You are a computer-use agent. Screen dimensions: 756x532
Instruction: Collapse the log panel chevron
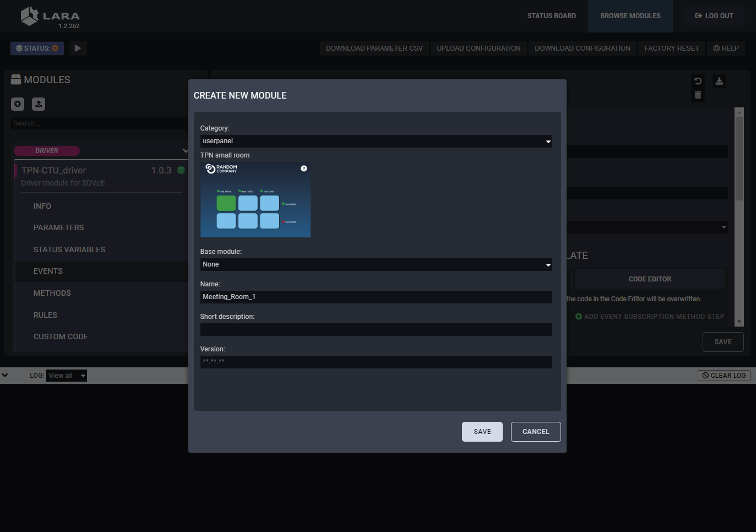pyautogui.click(x=5, y=375)
